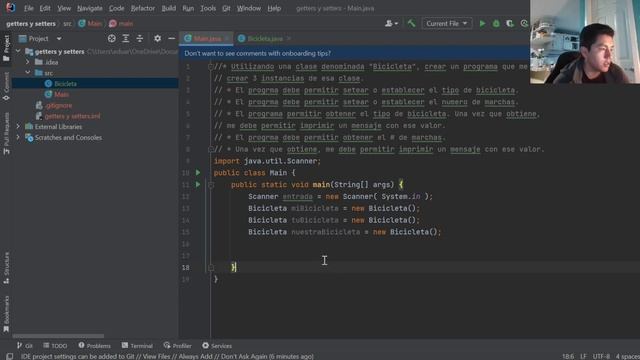Screen dimensions: 640x360
Task: Open the Git menu
Action: tap(226, 8)
